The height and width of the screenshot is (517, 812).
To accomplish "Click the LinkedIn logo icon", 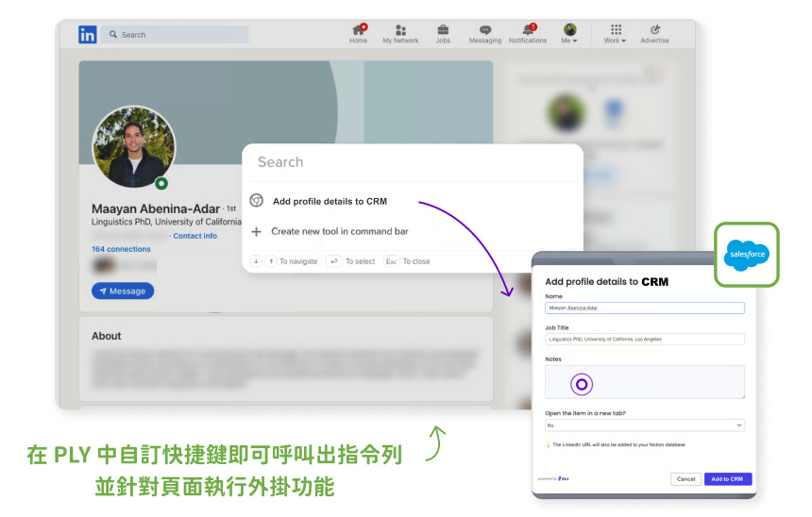I will click(88, 35).
